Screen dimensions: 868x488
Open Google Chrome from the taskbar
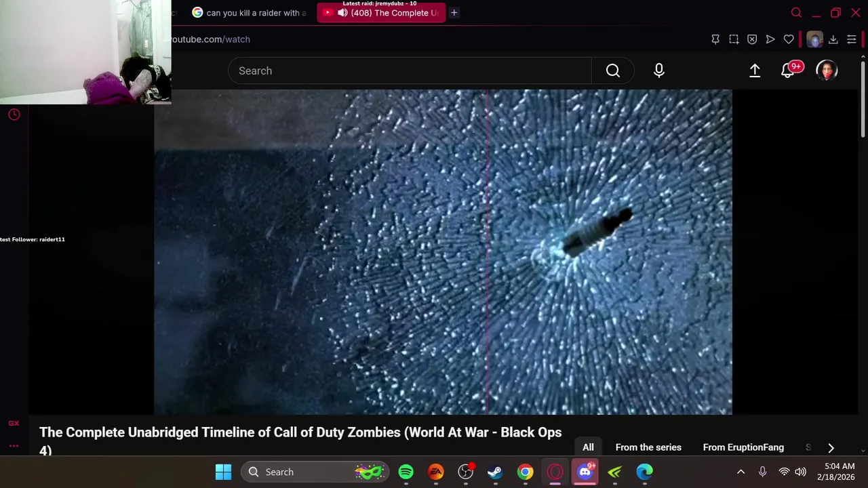tap(526, 472)
